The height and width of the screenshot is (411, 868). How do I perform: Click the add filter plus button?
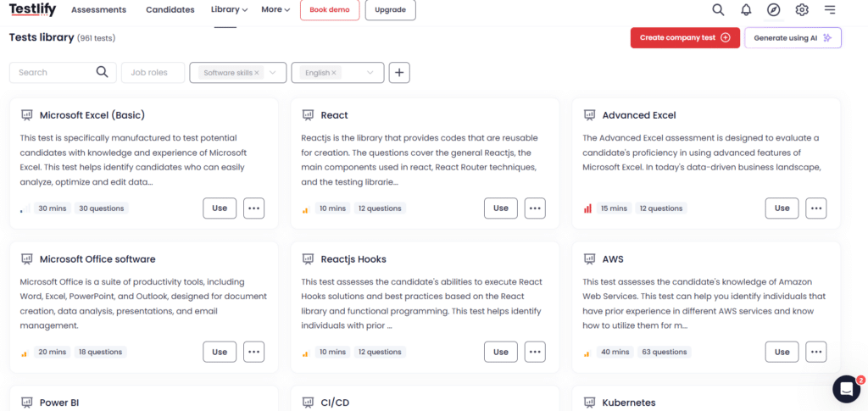[399, 73]
